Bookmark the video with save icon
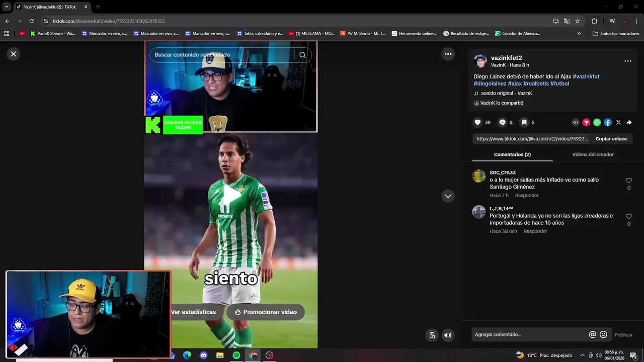 point(524,122)
